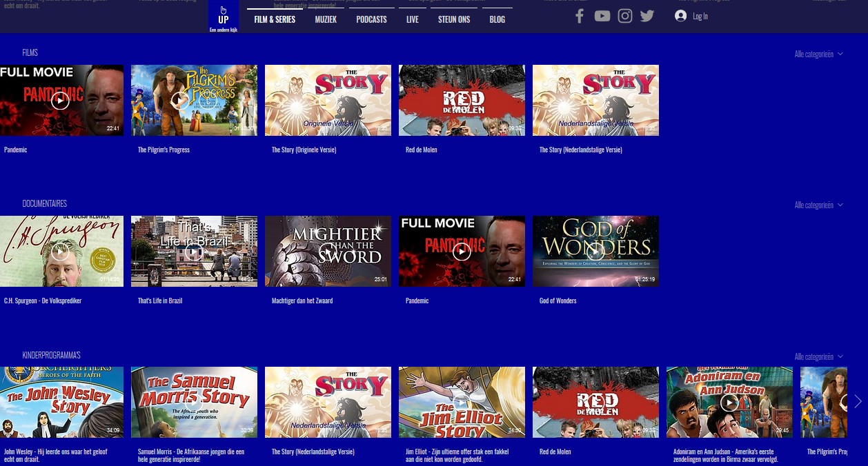Open The Story (Originele Versie) thumbnail
The width and height of the screenshot is (868, 466).
point(328,101)
